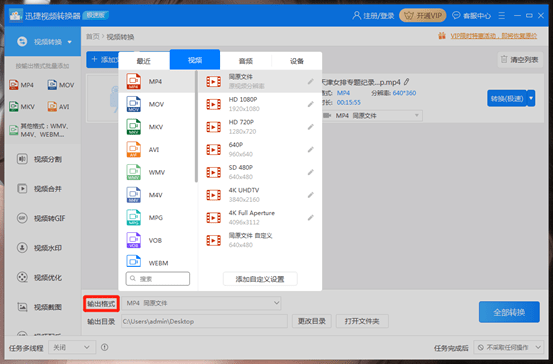Image resolution: width=553 pixels, height=364 pixels.
Task: Open the 视频截图 screenshot tool
Action: click(40, 307)
